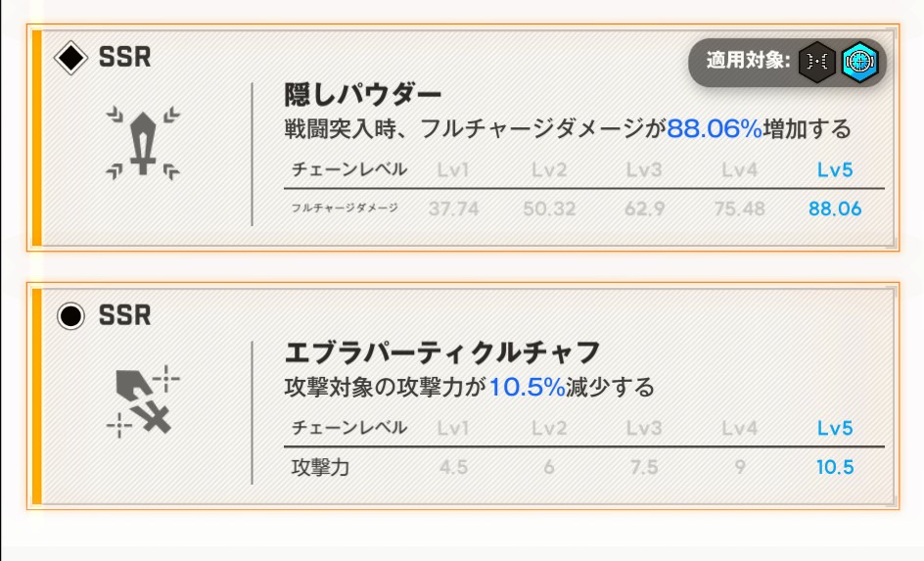
Task: Click the broken sword icon for エブラパーティクルチャフ
Action: coord(143,399)
